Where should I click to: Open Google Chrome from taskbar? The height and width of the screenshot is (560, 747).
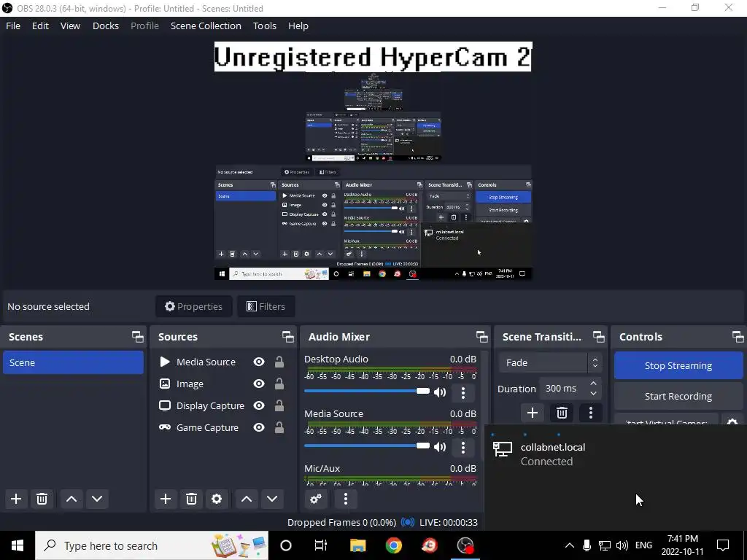pyautogui.click(x=393, y=545)
